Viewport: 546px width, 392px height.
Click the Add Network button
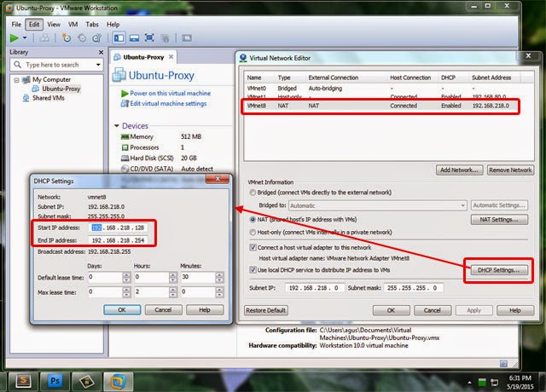(x=459, y=170)
